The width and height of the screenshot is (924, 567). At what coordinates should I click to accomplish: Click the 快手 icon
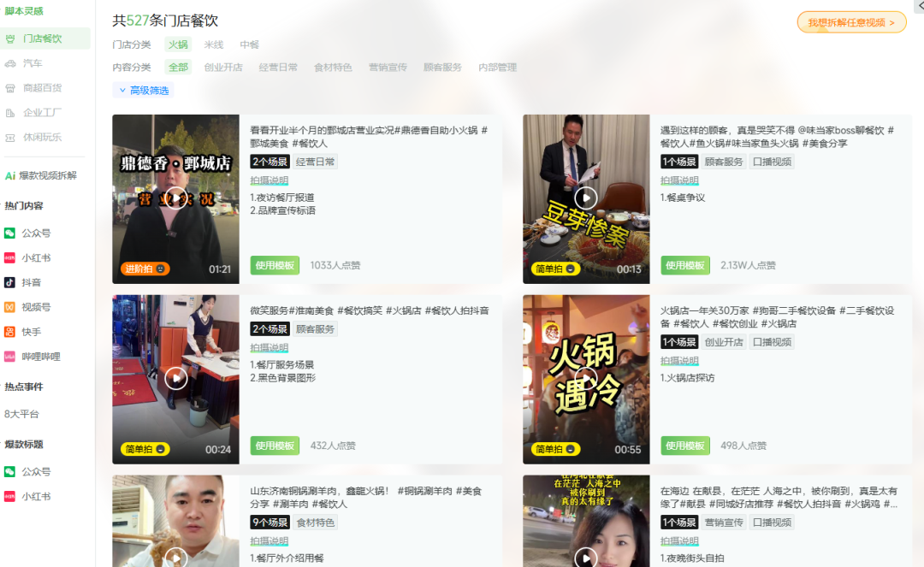click(x=9, y=332)
